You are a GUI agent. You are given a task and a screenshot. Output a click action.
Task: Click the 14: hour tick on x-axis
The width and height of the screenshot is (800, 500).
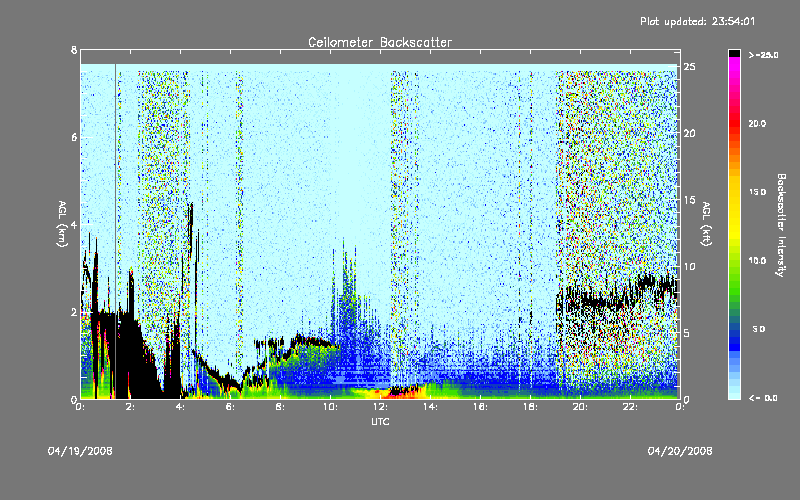(x=430, y=407)
